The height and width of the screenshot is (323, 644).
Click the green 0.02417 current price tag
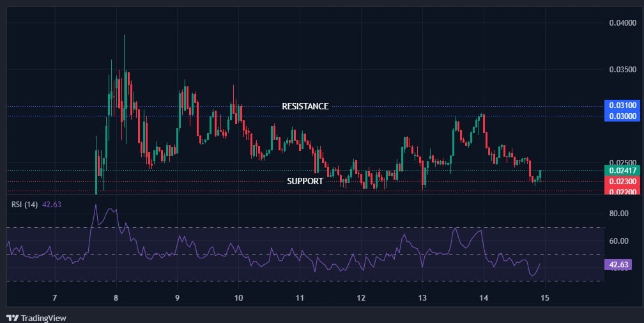[622, 170]
